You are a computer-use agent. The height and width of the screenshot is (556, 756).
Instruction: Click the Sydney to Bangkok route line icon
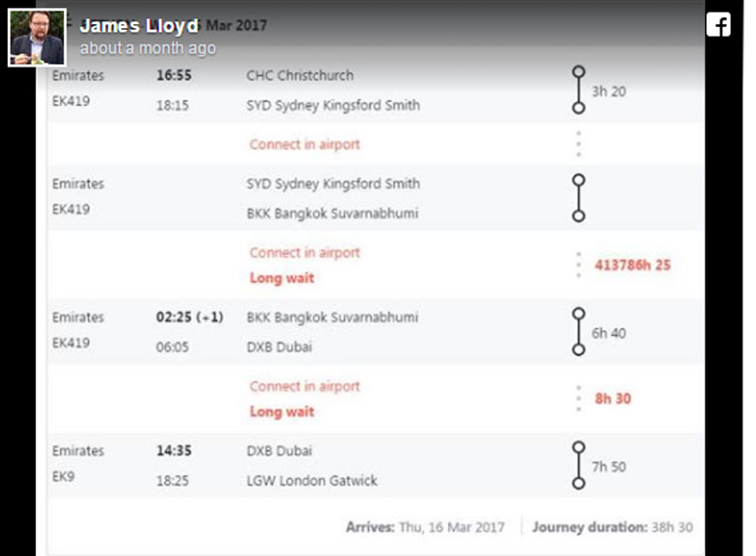pos(578,198)
